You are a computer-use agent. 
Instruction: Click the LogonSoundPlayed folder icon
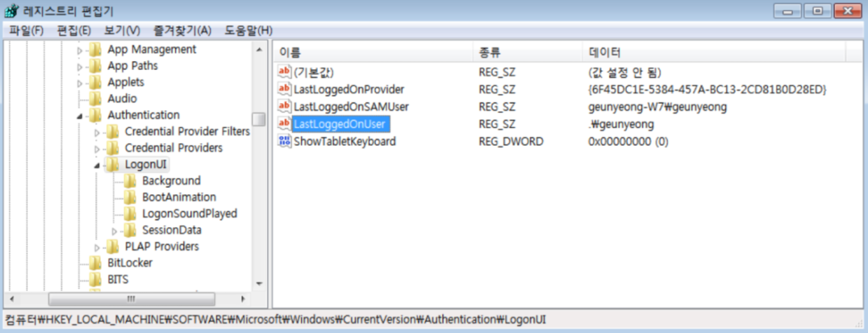point(130,214)
